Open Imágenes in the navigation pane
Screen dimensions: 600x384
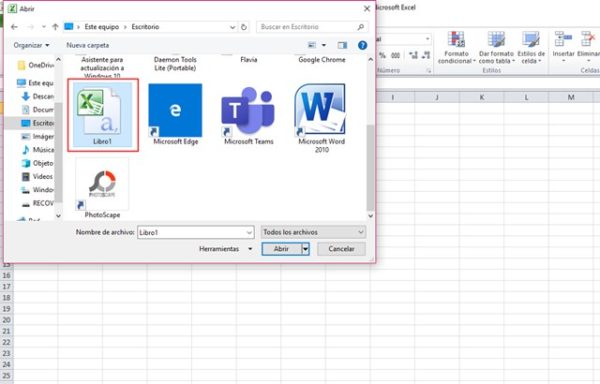tap(38, 137)
